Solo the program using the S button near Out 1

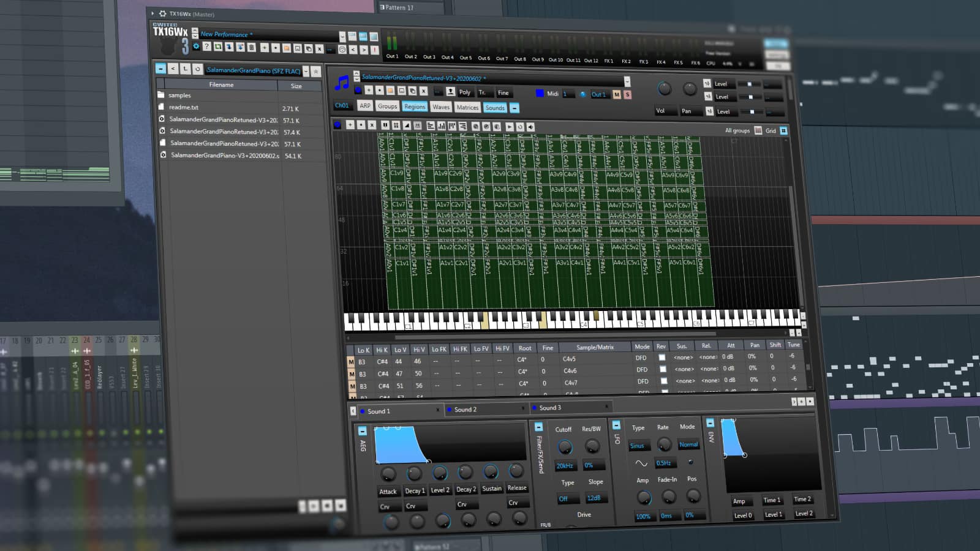627,95
